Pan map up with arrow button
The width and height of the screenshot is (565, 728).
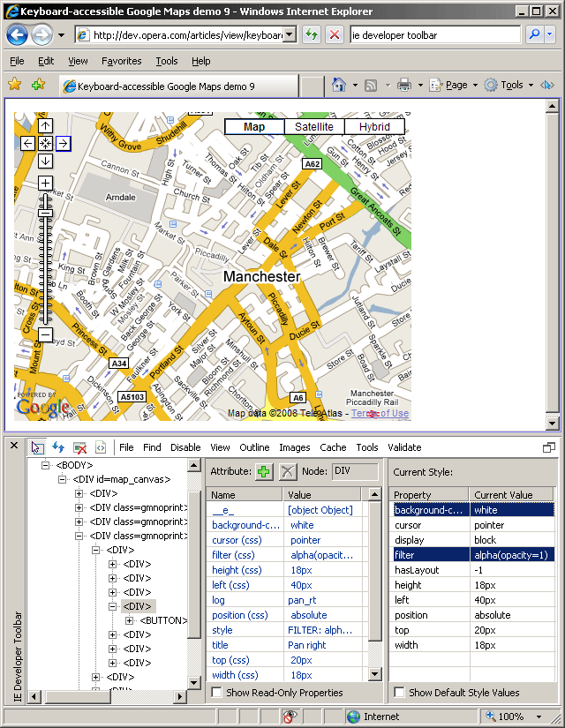45,126
